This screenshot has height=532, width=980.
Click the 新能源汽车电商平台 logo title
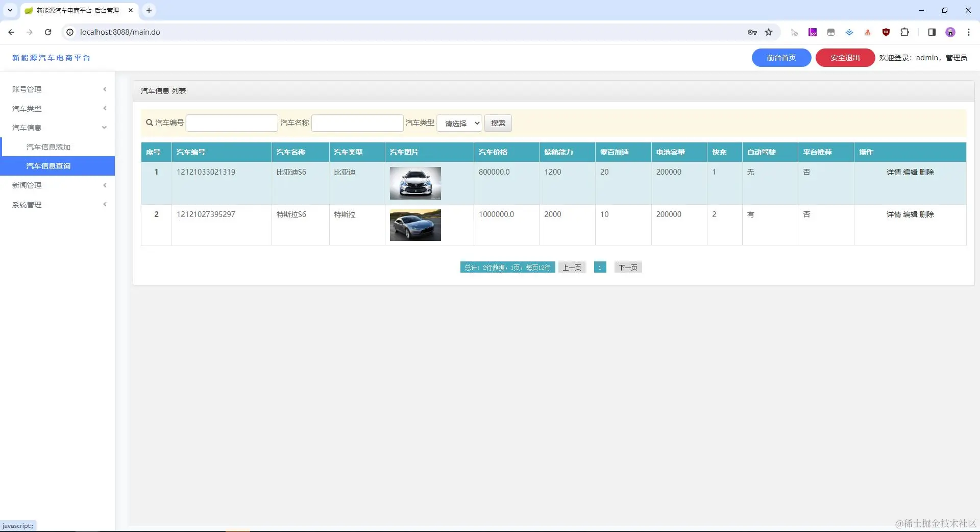coord(51,58)
